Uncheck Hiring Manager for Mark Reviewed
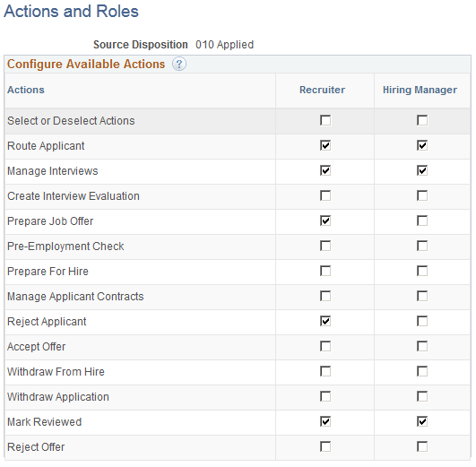 [422, 422]
